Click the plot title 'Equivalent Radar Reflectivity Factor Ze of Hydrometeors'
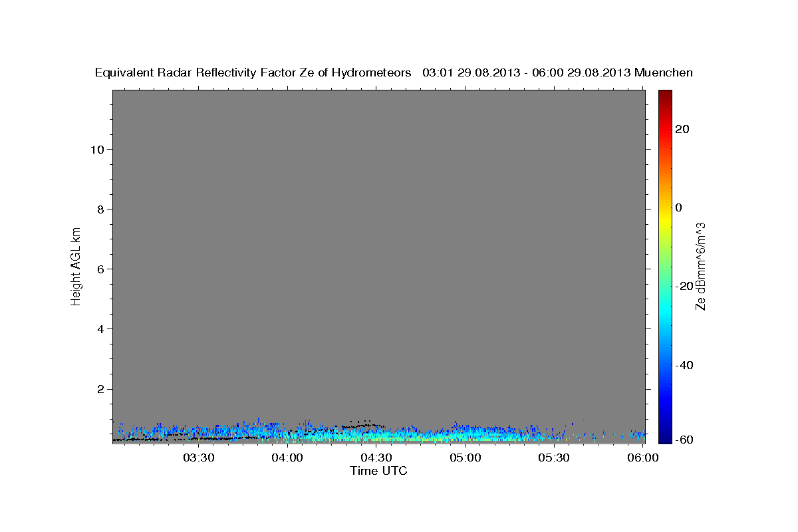The height and width of the screenshot is (532, 798). tap(253, 73)
